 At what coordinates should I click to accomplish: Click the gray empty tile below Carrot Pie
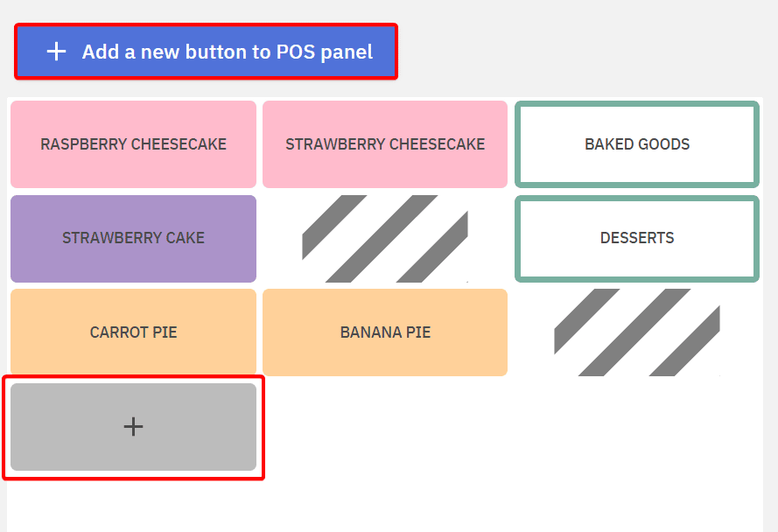(133, 426)
